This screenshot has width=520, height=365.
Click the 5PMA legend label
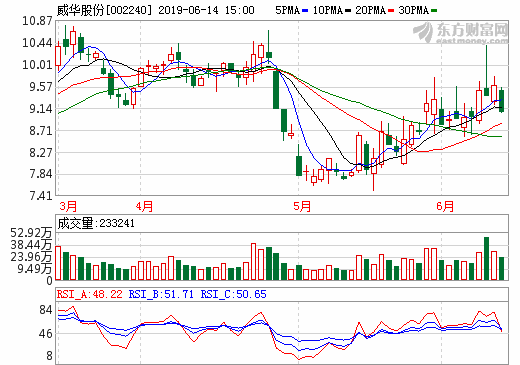287,11
